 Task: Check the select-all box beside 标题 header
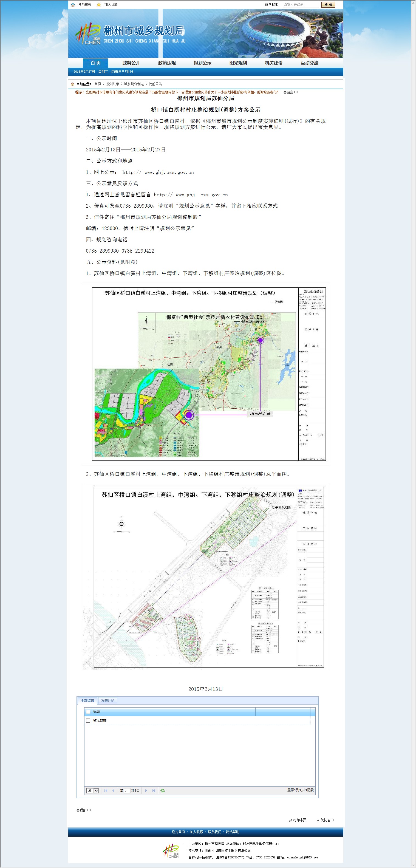tap(88, 712)
